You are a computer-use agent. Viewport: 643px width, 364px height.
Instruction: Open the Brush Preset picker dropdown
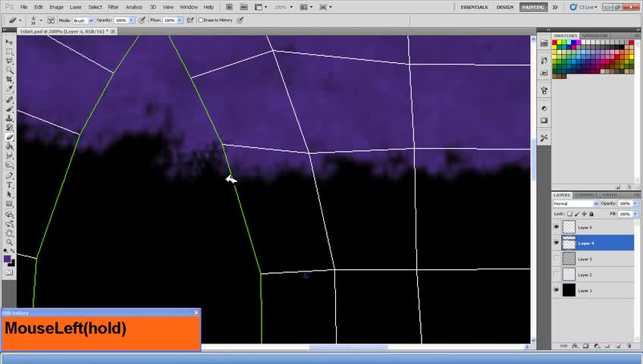(x=41, y=20)
